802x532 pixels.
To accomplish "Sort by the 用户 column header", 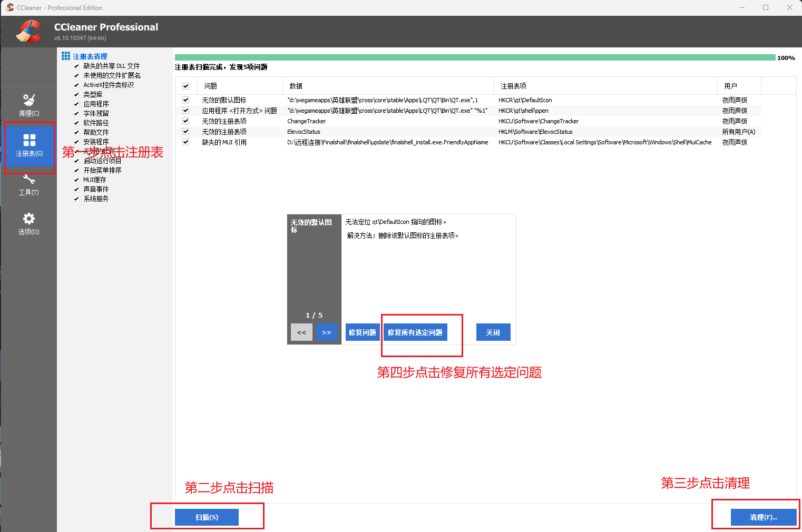I will 739,86.
